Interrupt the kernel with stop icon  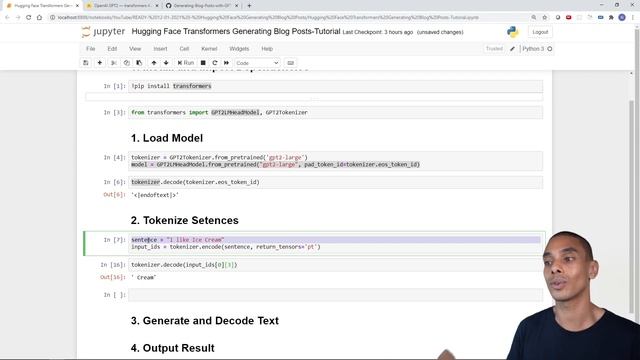pyautogui.click(x=203, y=63)
